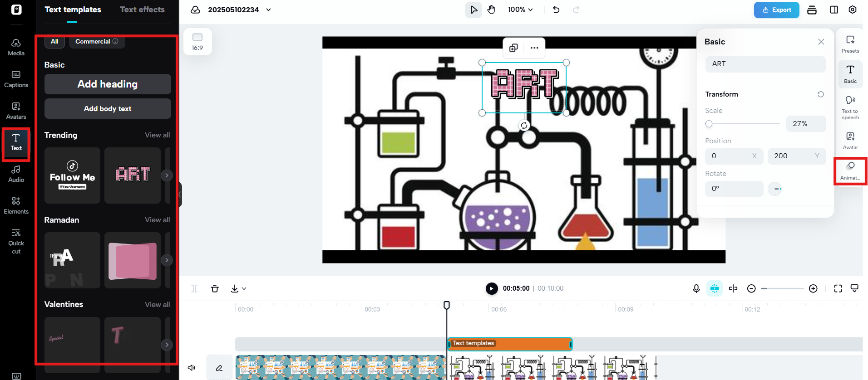Click the cloud save status icon
The image size is (868, 380).
[195, 10]
